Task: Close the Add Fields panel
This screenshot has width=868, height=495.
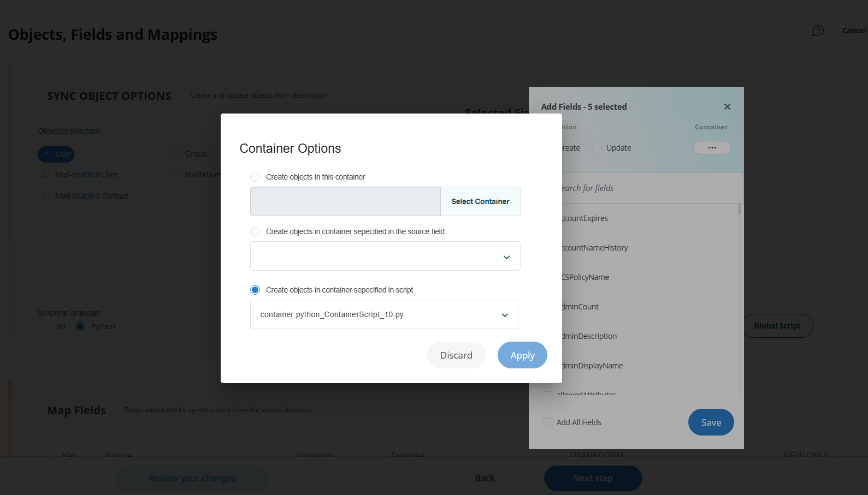Action: pyautogui.click(x=727, y=107)
